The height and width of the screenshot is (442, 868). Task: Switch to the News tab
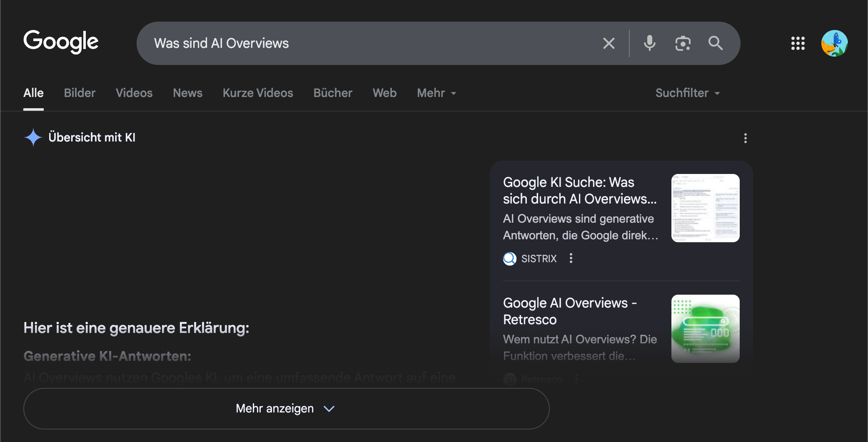pyautogui.click(x=187, y=93)
